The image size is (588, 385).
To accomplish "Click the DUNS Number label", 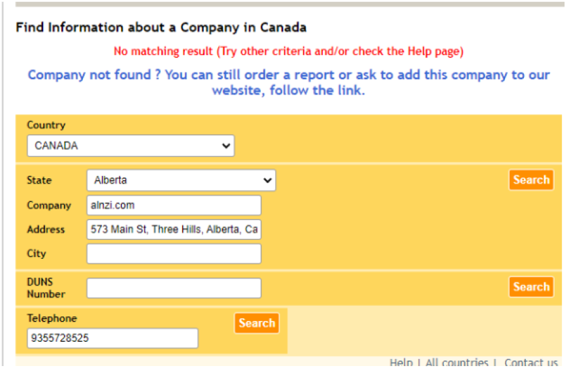I will (46, 288).
